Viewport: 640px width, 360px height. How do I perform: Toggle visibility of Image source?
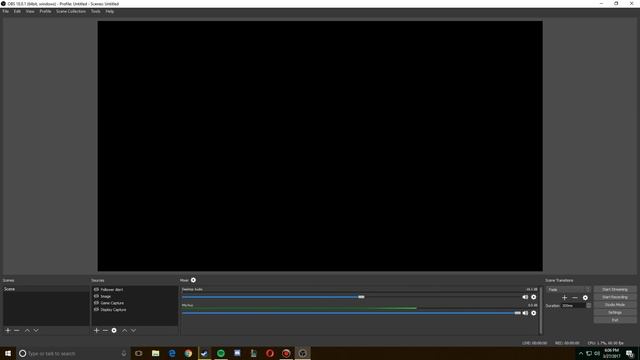pyautogui.click(x=96, y=296)
